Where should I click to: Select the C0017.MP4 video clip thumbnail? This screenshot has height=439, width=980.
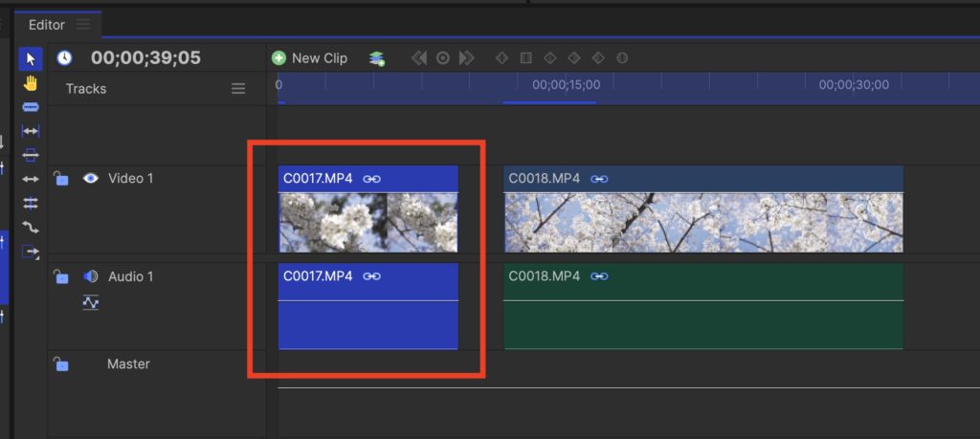367,223
